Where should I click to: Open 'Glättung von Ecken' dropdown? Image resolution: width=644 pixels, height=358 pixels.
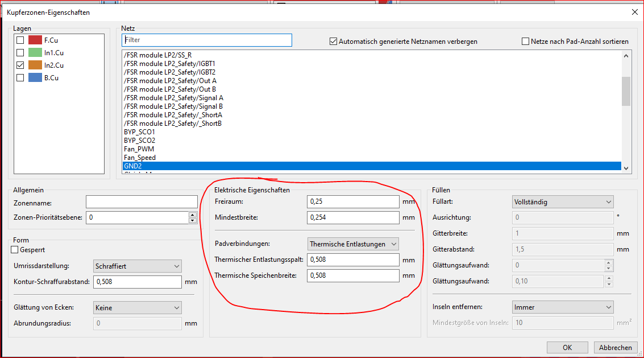coord(138,308)
